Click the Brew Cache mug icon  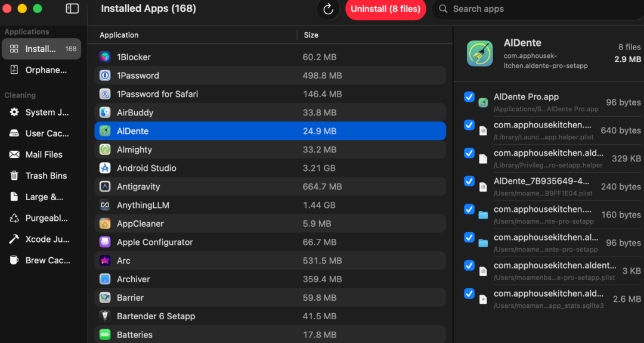click(x=14, y=260)
